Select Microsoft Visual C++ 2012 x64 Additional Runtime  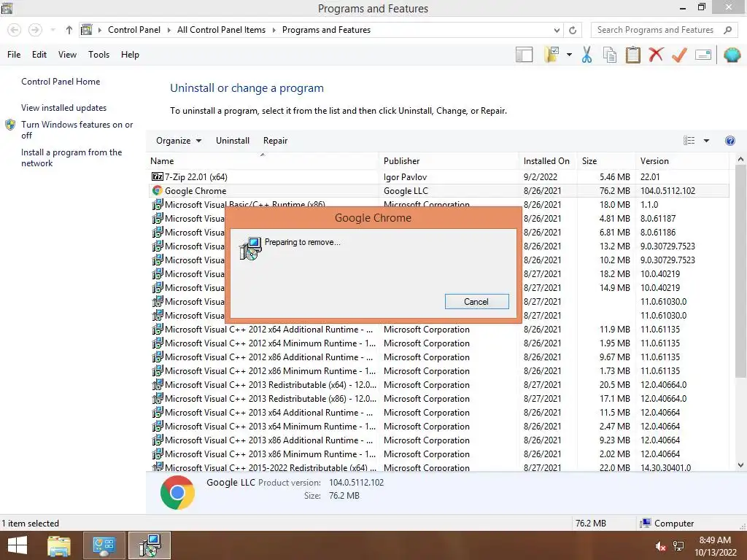coord(438,330)
